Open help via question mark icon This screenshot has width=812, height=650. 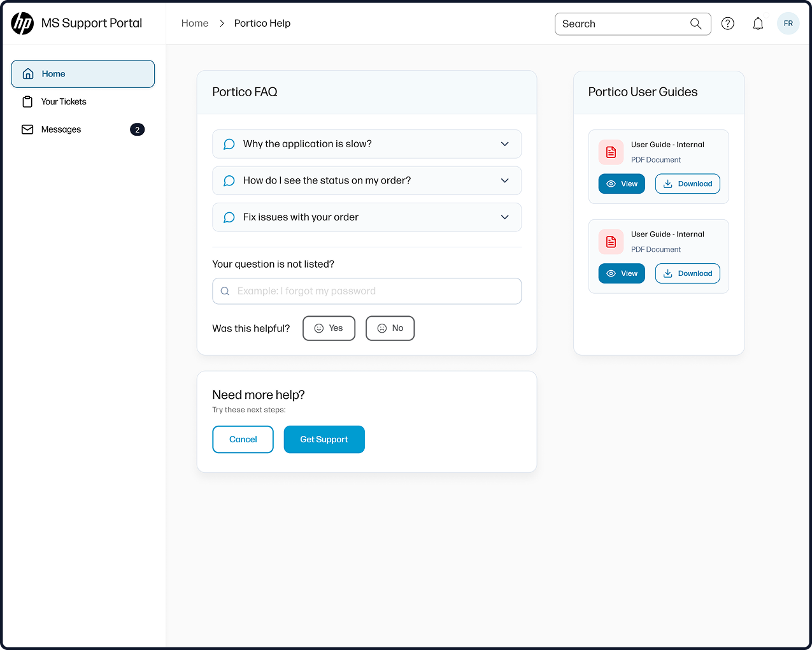727,24
